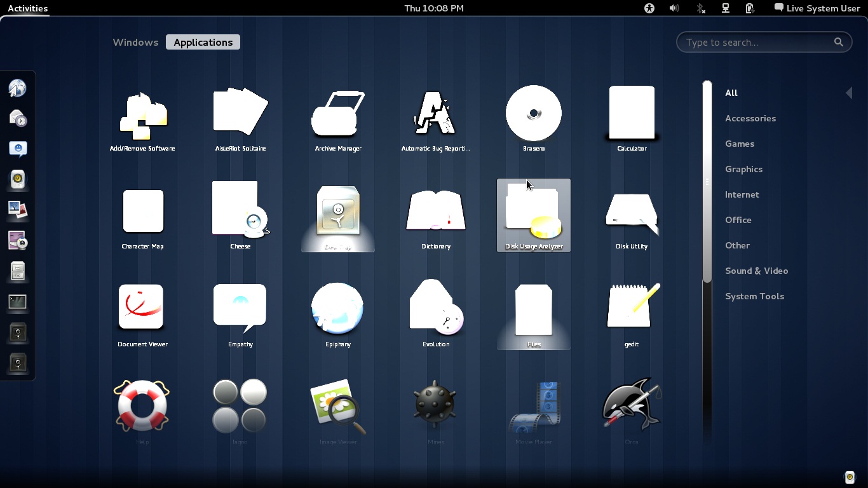Launch AisleRiot Solitaire game
868x488 pixels.
(240, 114)
